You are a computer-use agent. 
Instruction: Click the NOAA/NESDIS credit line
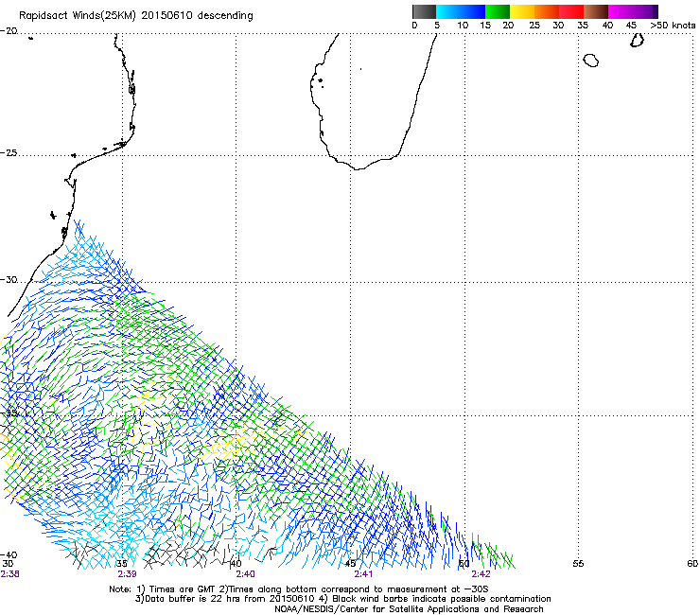(x=409, y=609)
